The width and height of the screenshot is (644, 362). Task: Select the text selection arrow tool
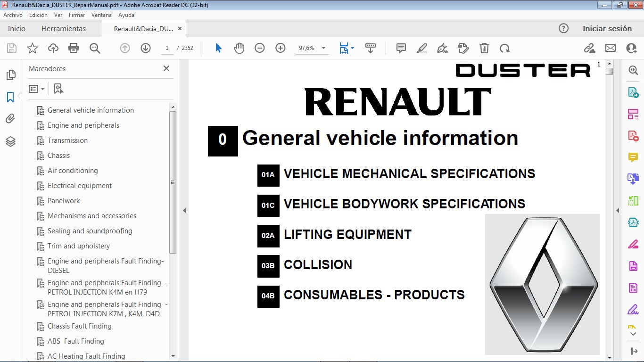[x=218, y=48]
